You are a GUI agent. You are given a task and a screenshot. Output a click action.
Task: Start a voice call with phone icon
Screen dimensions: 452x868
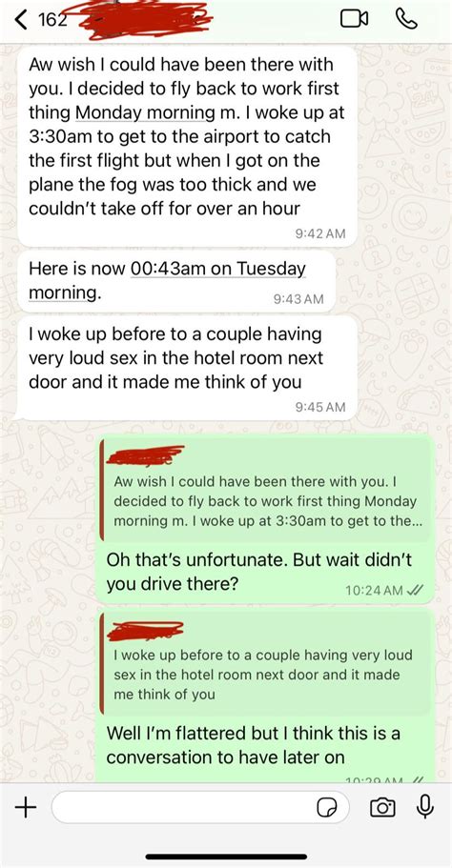pos(407,19)
